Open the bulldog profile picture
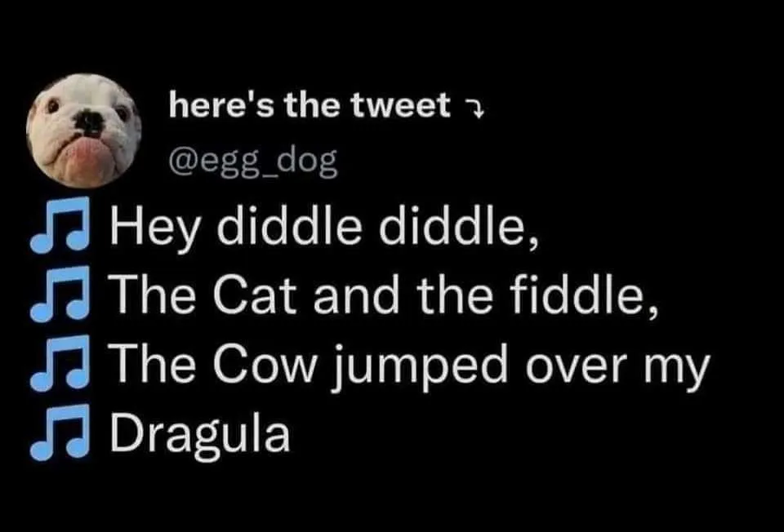The width and height of the screenshot is (784, 532). pos(83,131)
